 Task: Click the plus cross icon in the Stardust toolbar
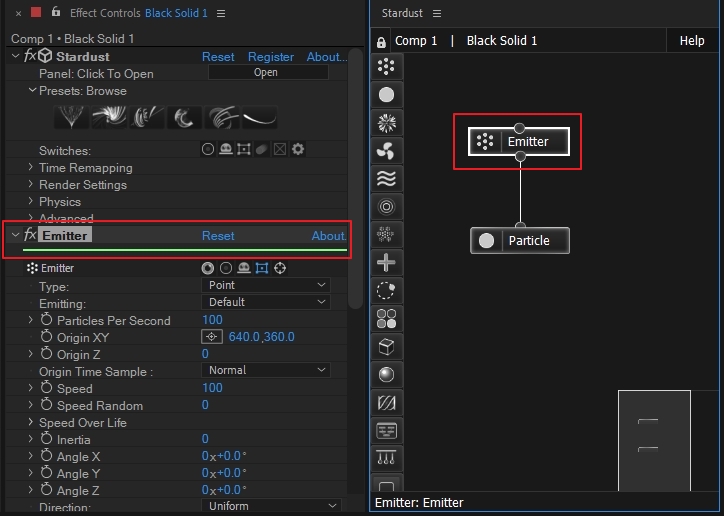[x=386, y=263]
